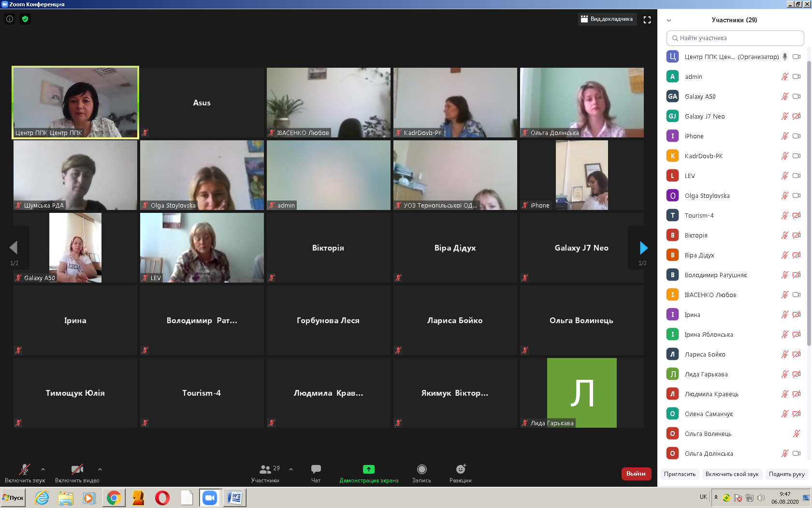Select Ірина Яблонська in participants list
The width and height of the screenshot is (812, 508).
coord(734,334)
